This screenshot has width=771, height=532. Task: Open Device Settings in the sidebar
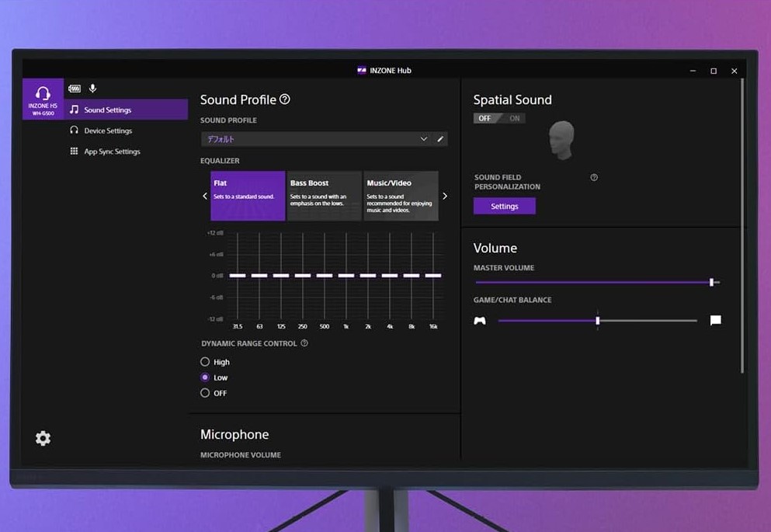pyautogui.click(x=108, y=130)
